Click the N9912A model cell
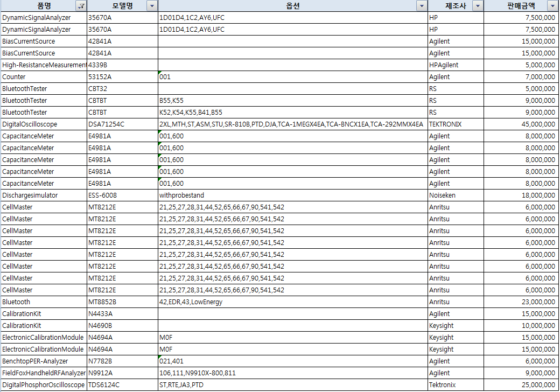Image resolution: width=560 pixels, height=392 pixels. (122, 373)
